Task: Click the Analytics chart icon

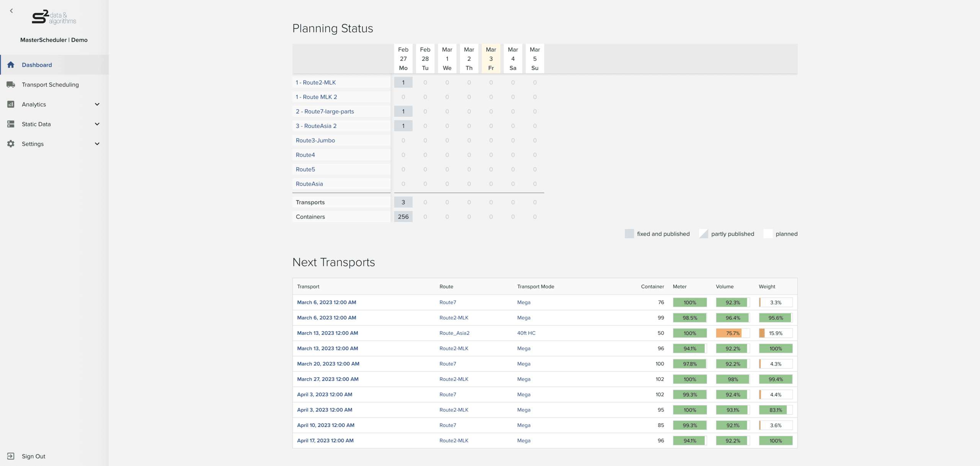Action: (x=11, y=104)
